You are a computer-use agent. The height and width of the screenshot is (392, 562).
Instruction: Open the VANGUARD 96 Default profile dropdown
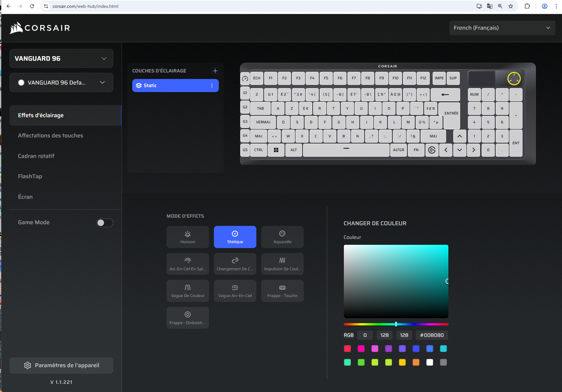(61, 83)
